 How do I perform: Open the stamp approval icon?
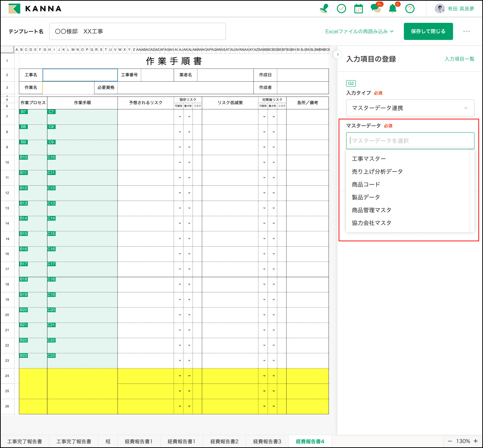[324, 9]
